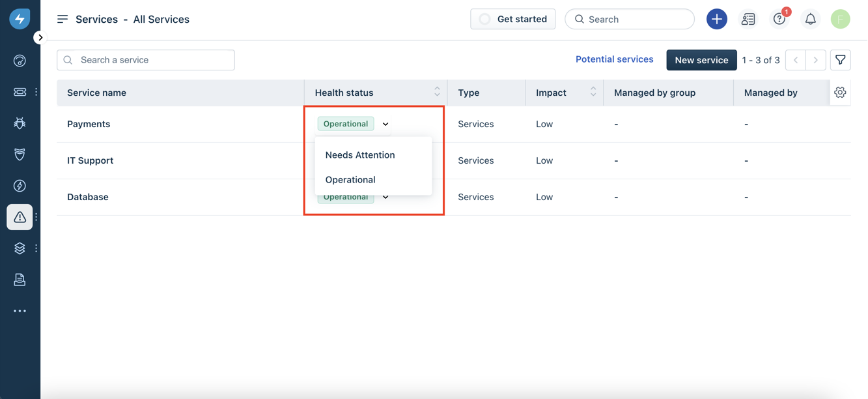Click the global Search field
The height and width of the screenshot is (399, 868).
tap(630, 19)
